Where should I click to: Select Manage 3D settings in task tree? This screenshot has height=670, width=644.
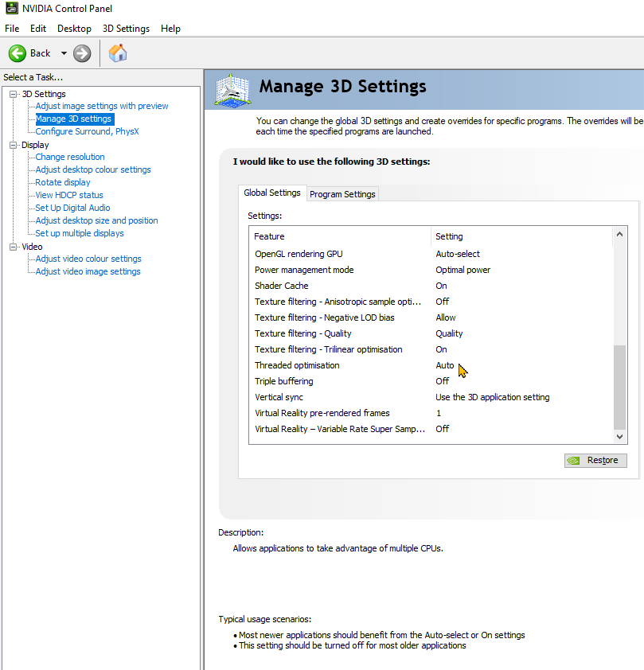pos(73,119)
